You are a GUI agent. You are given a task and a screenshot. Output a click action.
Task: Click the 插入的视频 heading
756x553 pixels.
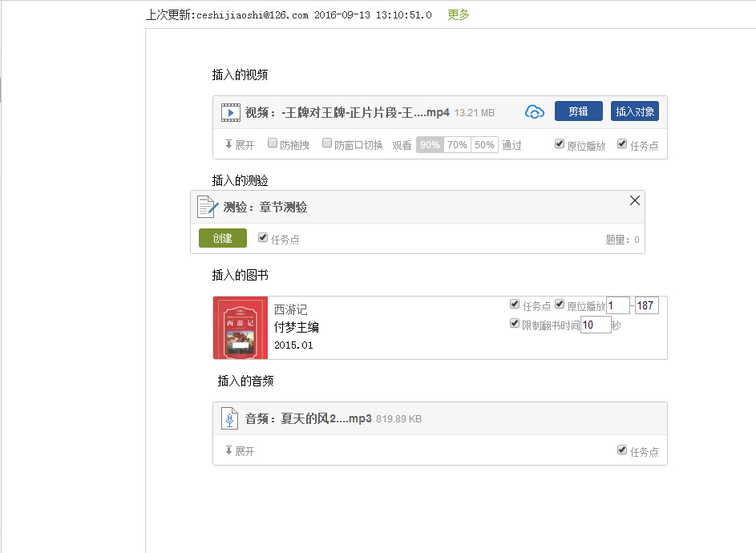coord(240,75)
